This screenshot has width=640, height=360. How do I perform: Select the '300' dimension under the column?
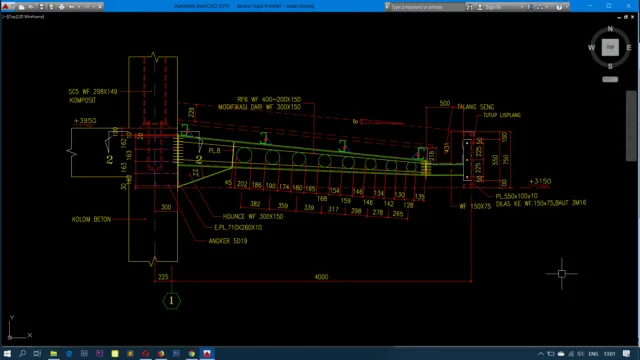pyautogui.click(x=166, y=207)
